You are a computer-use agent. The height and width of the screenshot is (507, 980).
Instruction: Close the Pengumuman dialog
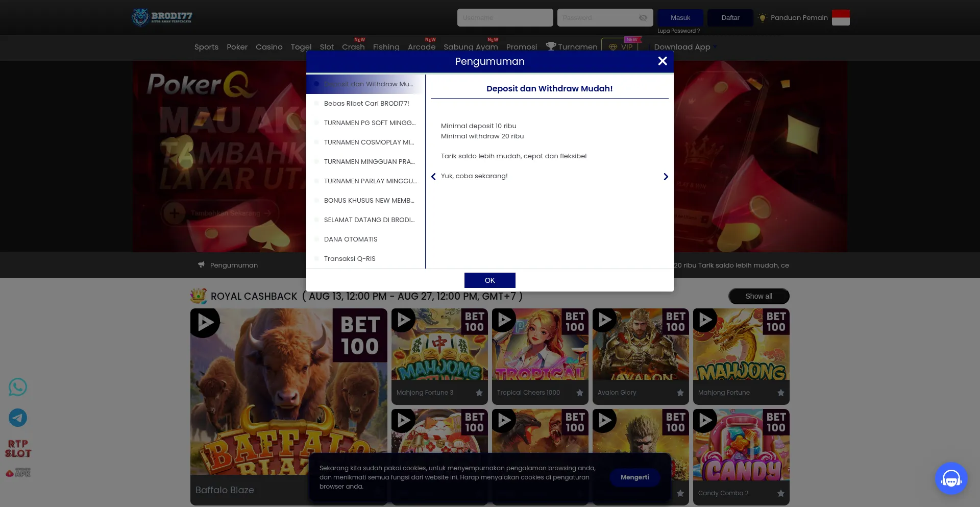pos(663,61)
